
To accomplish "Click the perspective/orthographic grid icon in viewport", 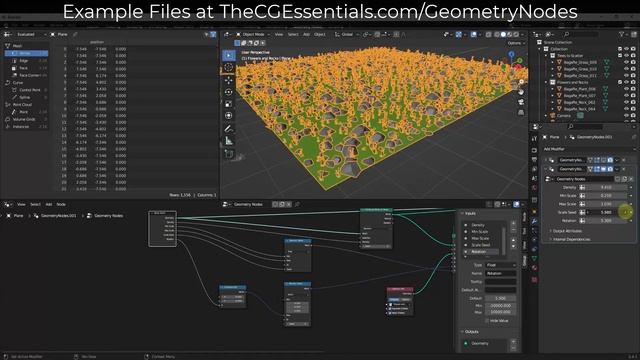I will point(521,112).
